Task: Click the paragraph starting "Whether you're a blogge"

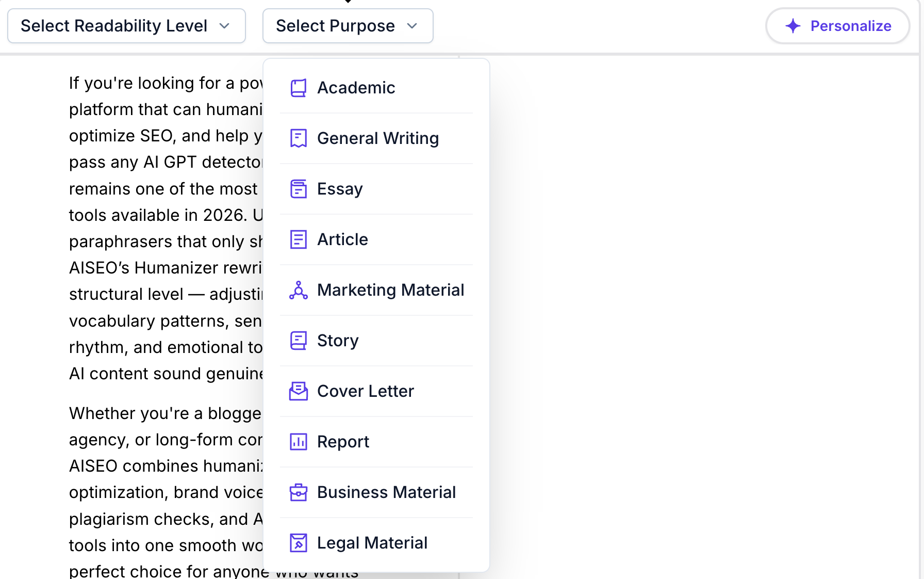Action: (x=166, y=493)
